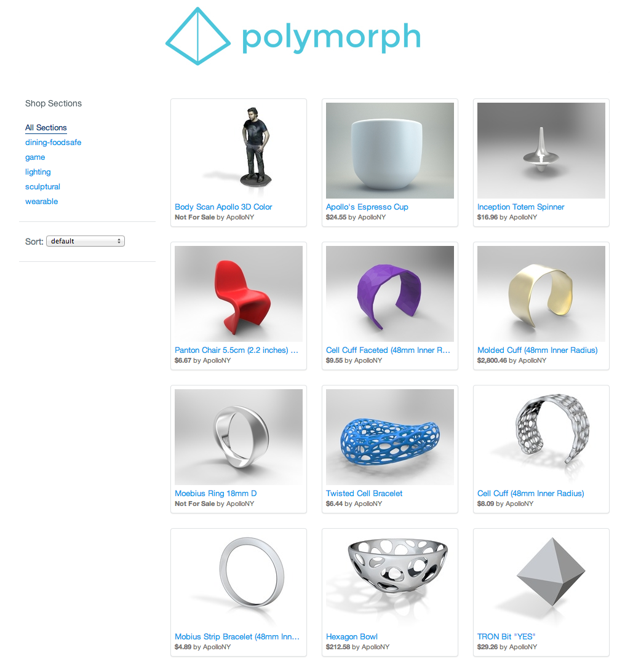This screenshot has width=633, height=672.
Task: Open the Body Scan Apollo figurine thumbnail
Action: point(239,151)
